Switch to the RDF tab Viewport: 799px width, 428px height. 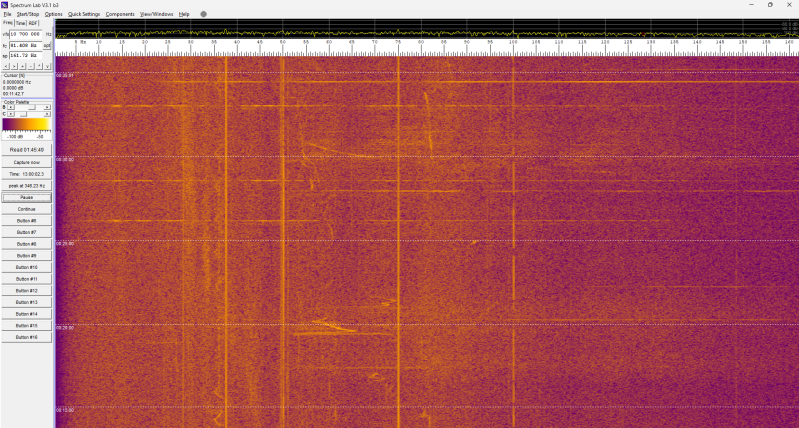click(x=33, y=23)
